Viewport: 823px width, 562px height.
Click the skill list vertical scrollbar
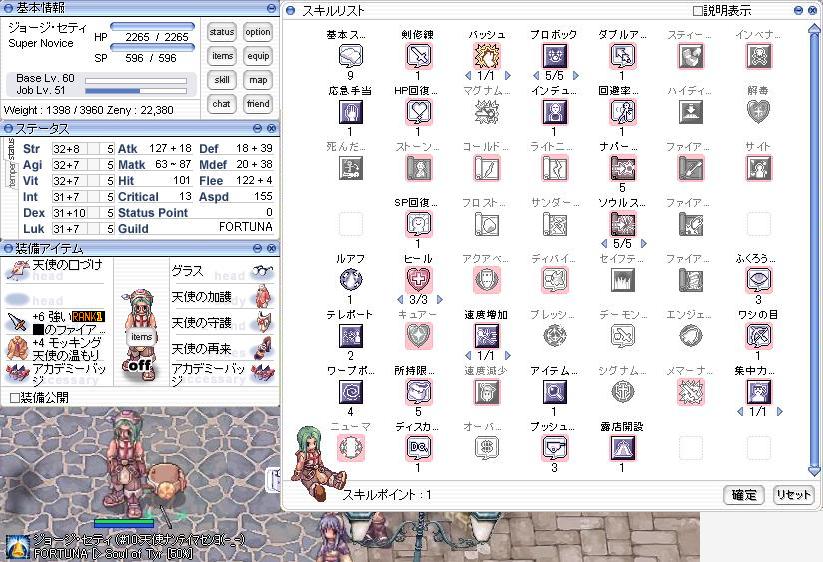[x=814, y=248]
